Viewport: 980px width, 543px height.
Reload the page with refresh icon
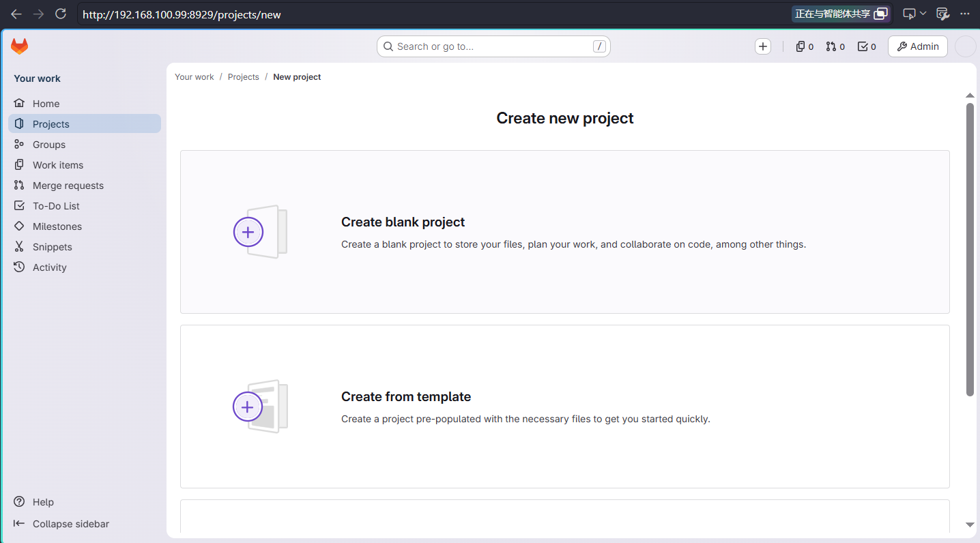pos(61,14)
